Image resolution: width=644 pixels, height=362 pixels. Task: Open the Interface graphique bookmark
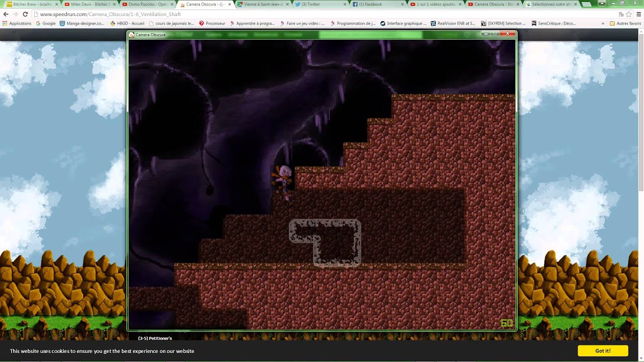pos(404,23)
